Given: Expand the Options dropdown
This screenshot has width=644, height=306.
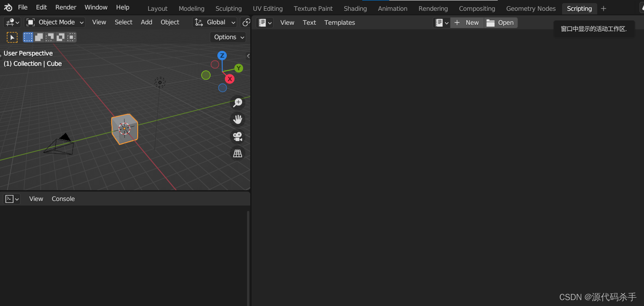Looking at the screenshot, I should coord(229,37).
